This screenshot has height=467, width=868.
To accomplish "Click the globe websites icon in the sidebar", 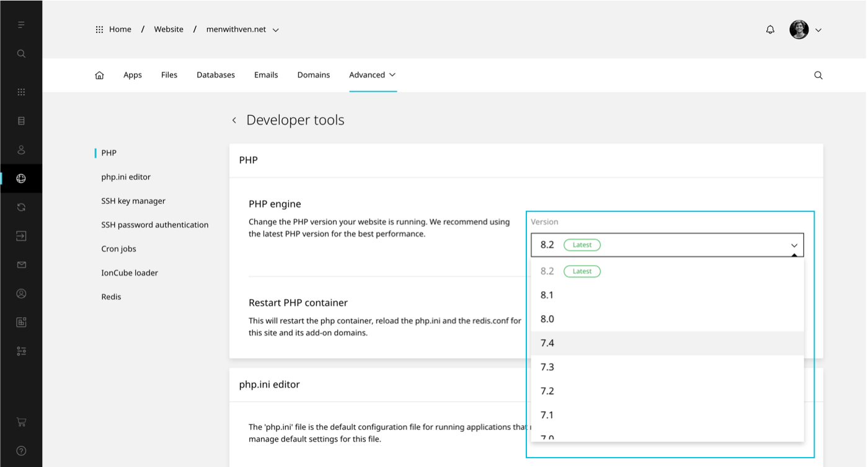I will 21,178.
